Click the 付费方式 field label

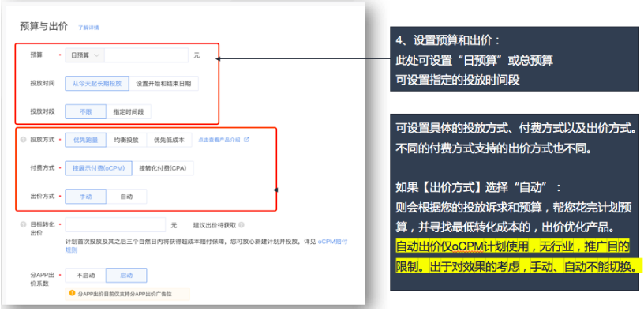(x=43, y=168)
